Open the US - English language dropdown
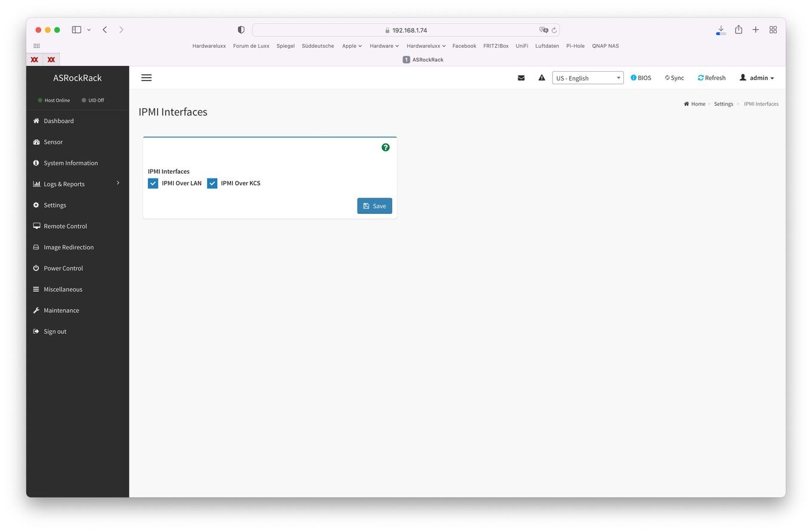The image size is (812, 532). (588, 78)
